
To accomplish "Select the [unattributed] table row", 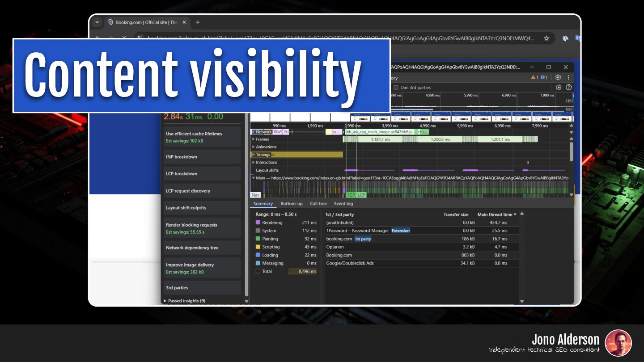I will 422,223.
